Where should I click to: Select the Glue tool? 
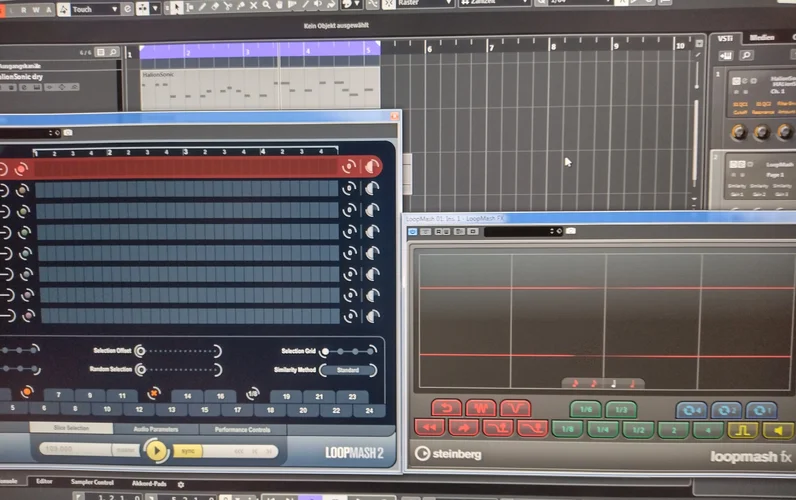[x=241, y=6]
